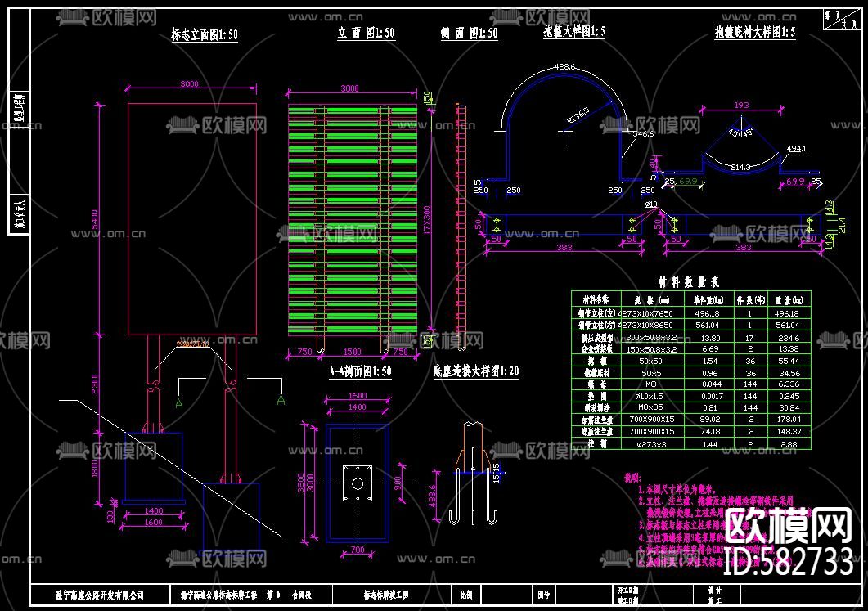Click the '图号' title block label
Screen dimensions: 868x611
point(543,595)
